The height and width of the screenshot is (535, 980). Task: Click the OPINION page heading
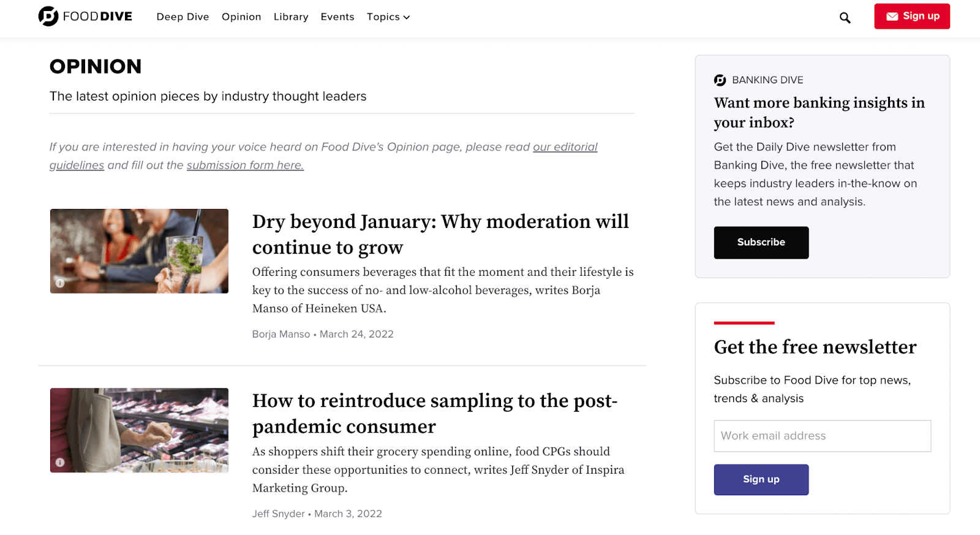(x=96, y=66)
